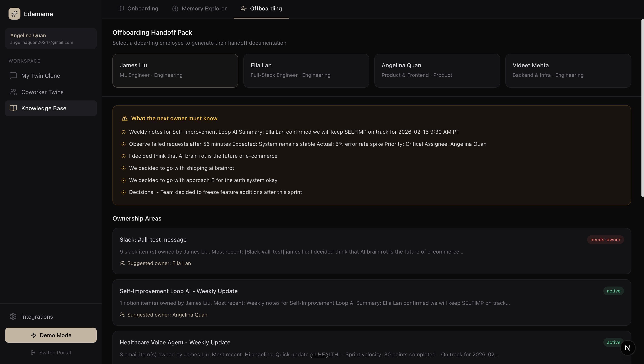Screen dimensions: 644x364
Task: Click the yellow warning triangle icon
Action: [124, 119]
